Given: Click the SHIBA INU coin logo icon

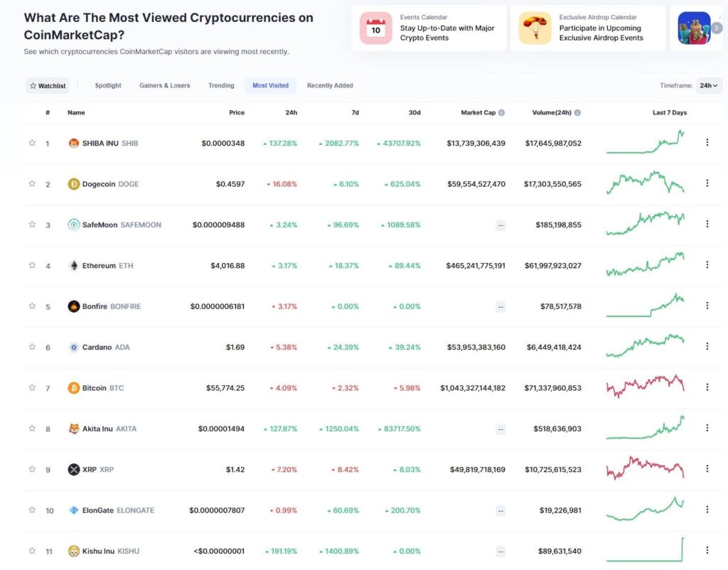Looking at the screenshot, I should pos(73,144).
